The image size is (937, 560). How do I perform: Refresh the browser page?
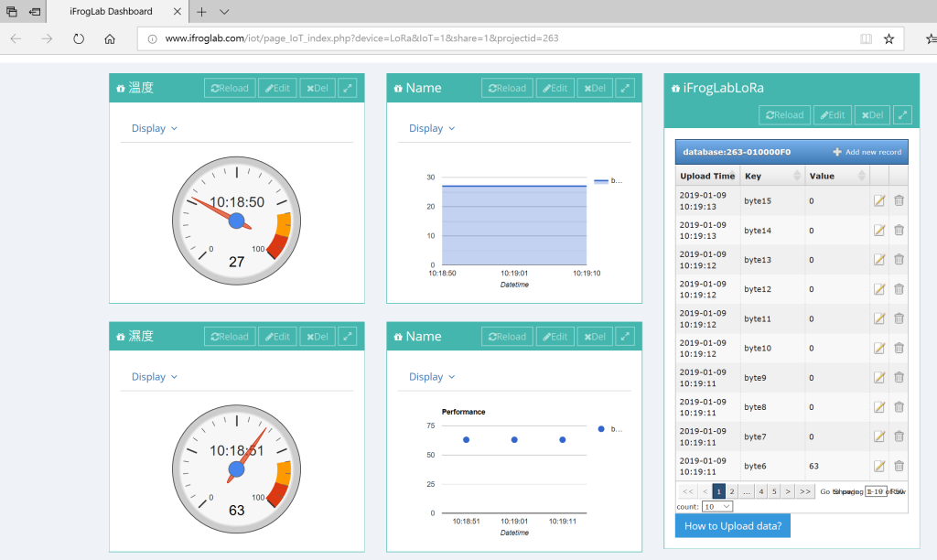tap(79, 38)
